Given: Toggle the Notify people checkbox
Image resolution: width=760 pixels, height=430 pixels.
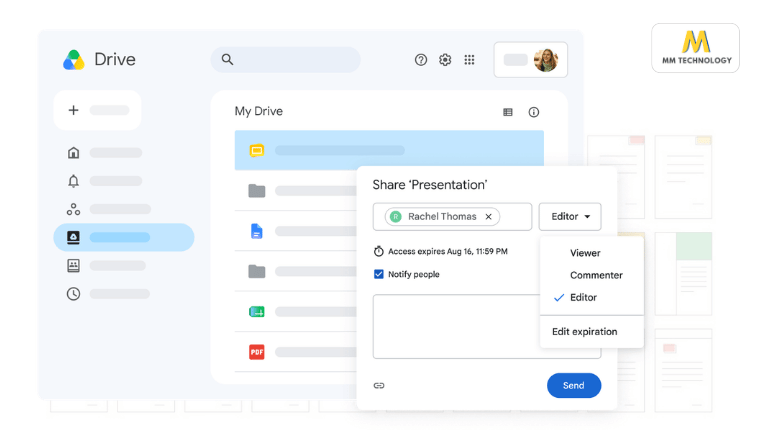Looking at the screenshot, I should click(379, 274).
